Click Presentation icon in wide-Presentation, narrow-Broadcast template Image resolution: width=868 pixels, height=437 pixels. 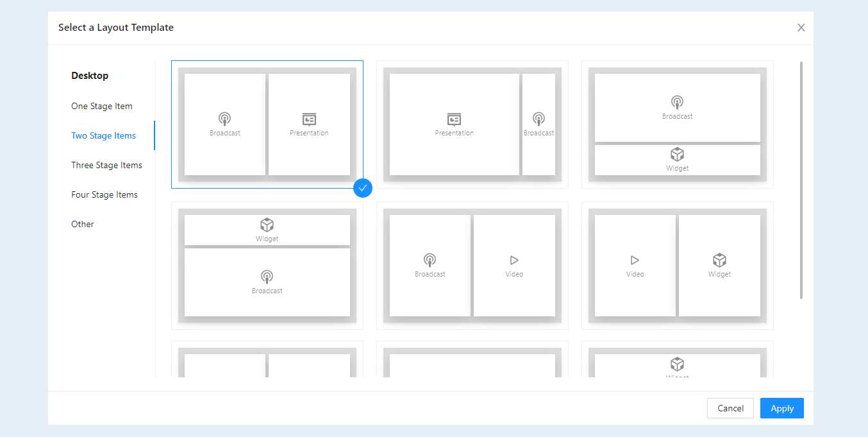(454, 119)
